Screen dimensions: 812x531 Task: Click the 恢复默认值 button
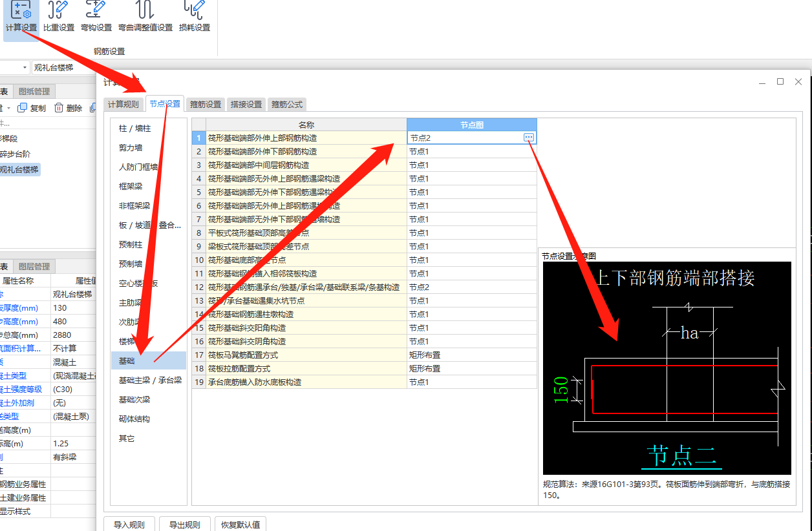click(x=241, y=525)
